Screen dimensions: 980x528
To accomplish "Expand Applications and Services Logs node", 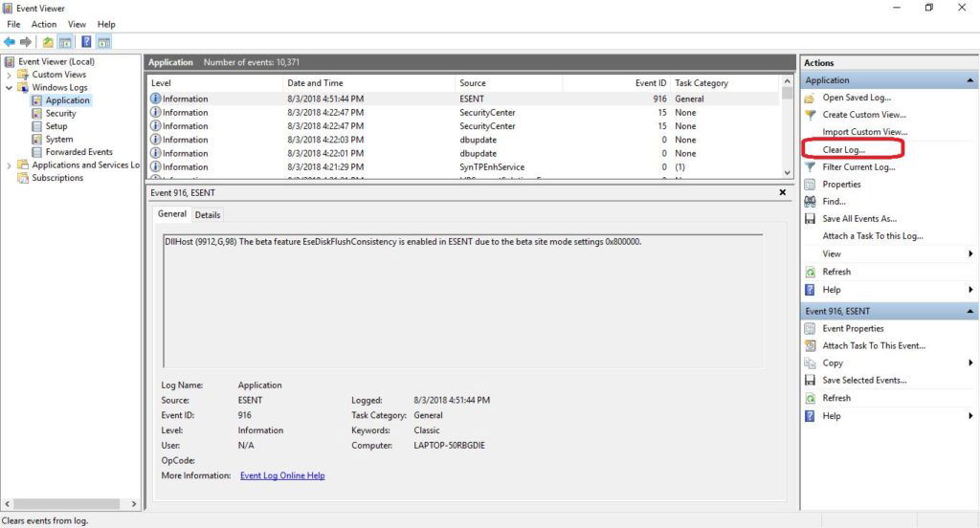I will click(x=9, y=165).
